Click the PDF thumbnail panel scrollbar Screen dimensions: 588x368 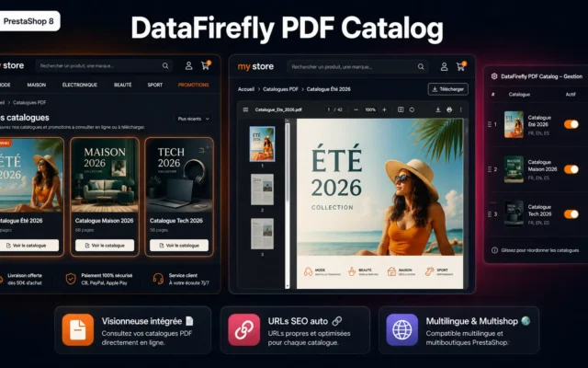288,202
